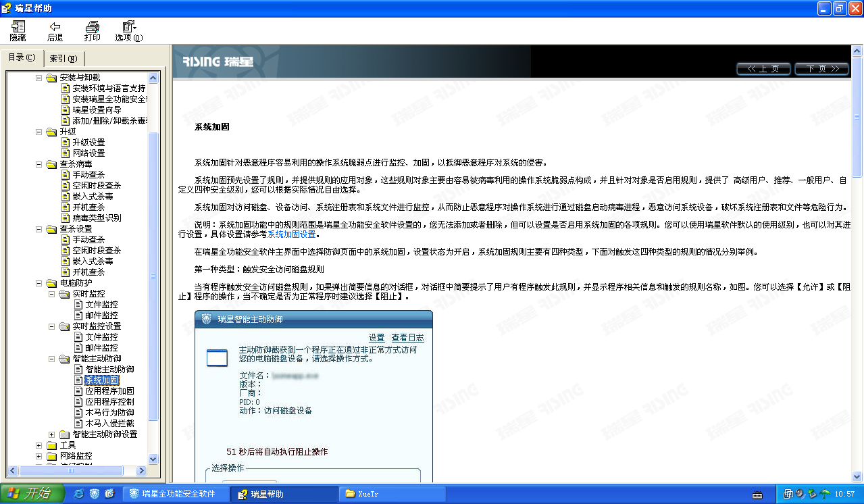Open 空闲时段查杀 under 查杀病毒
This screenshot has height=504, width=864.
pyautogui.click(x=97, y=186)
